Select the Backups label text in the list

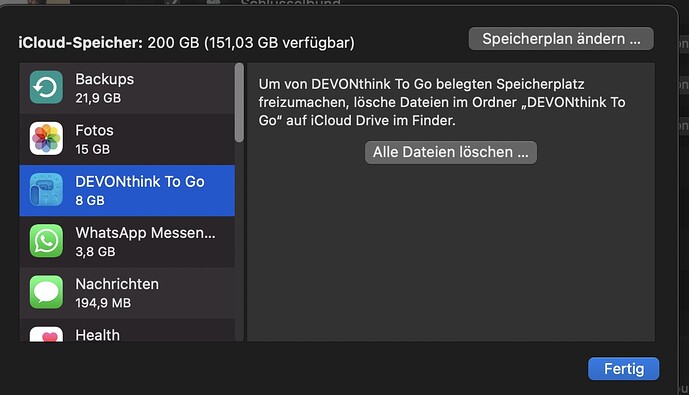pos(105,79)
